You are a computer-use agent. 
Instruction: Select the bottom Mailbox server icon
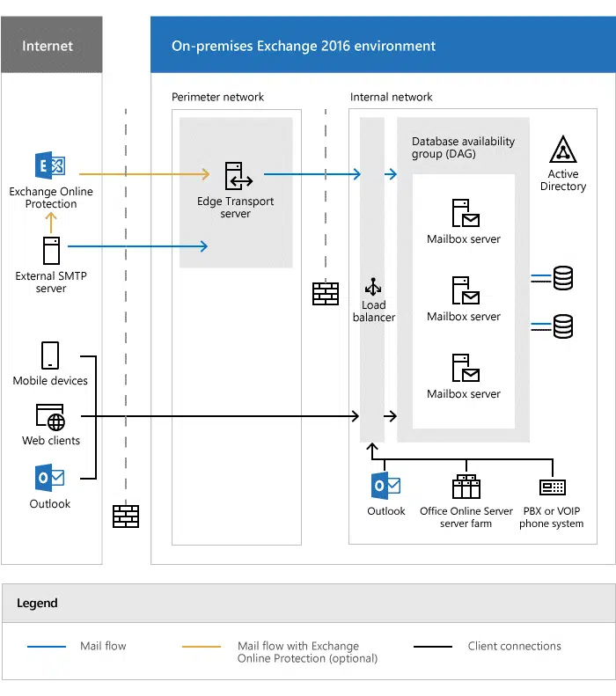[465, 368]
